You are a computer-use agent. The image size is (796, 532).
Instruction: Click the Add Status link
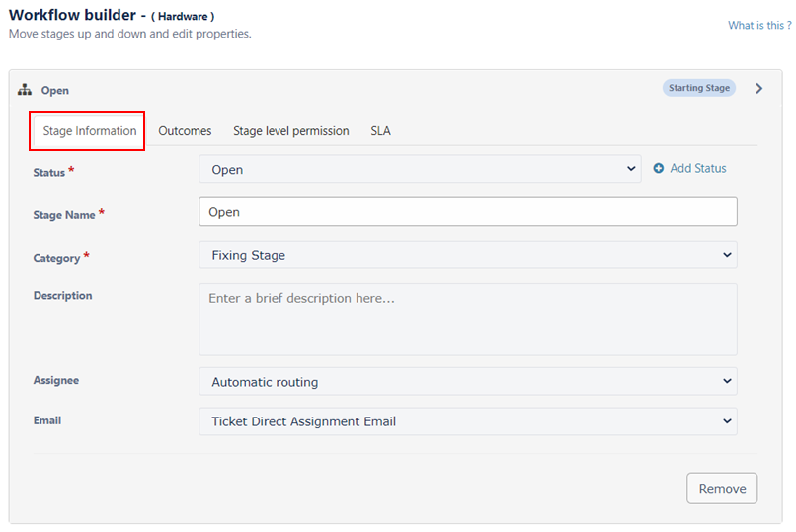(x=698, y=168)
